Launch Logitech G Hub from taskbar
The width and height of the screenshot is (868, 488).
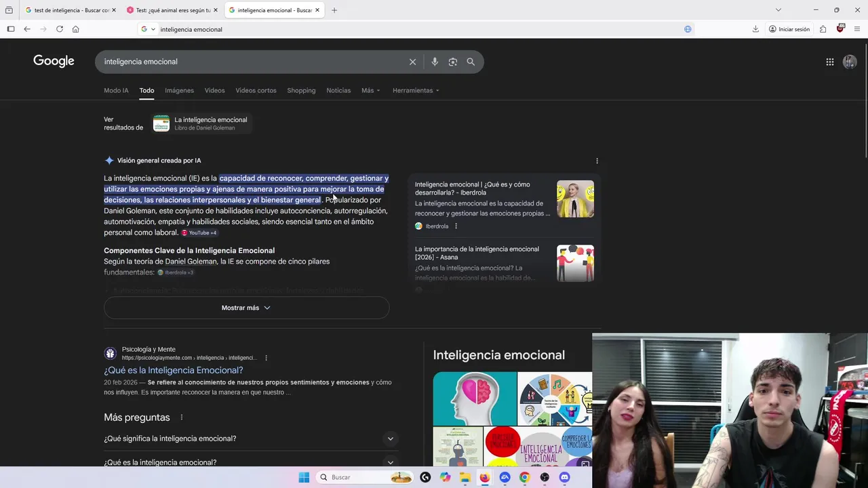coord(425,477)
